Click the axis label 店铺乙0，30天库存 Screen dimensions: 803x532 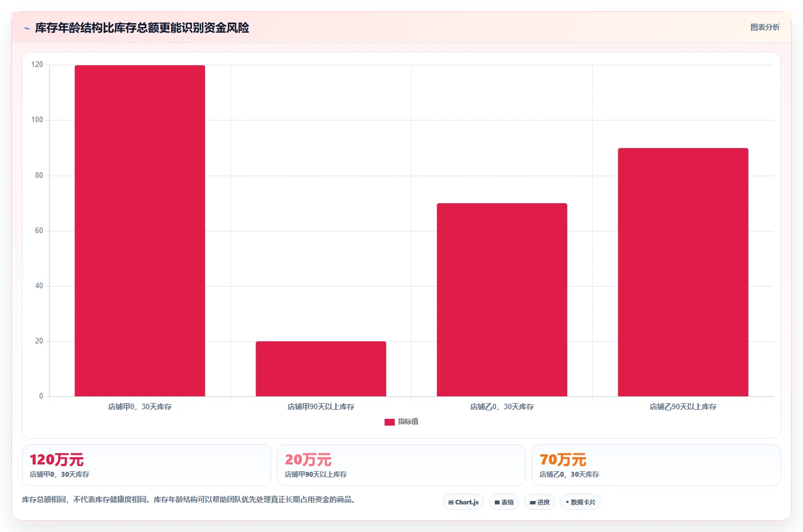click(x=502, y=406)
